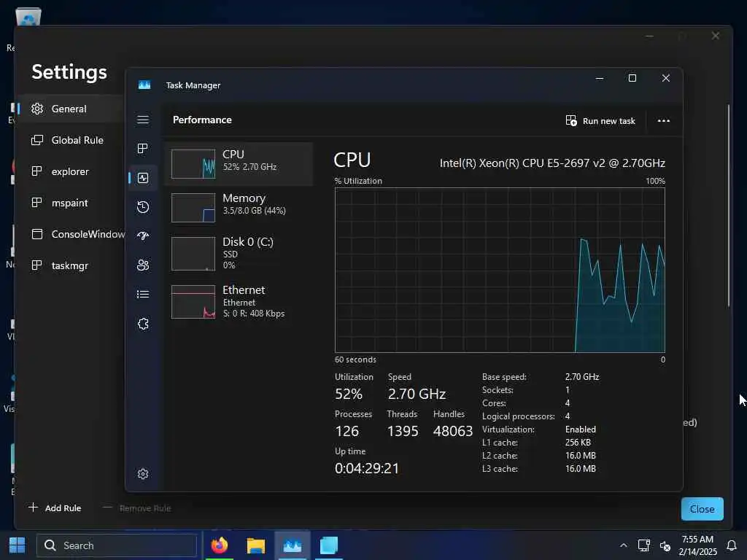
Task: Click the CPU mini graph thumbnail
Action: point(193,164)
